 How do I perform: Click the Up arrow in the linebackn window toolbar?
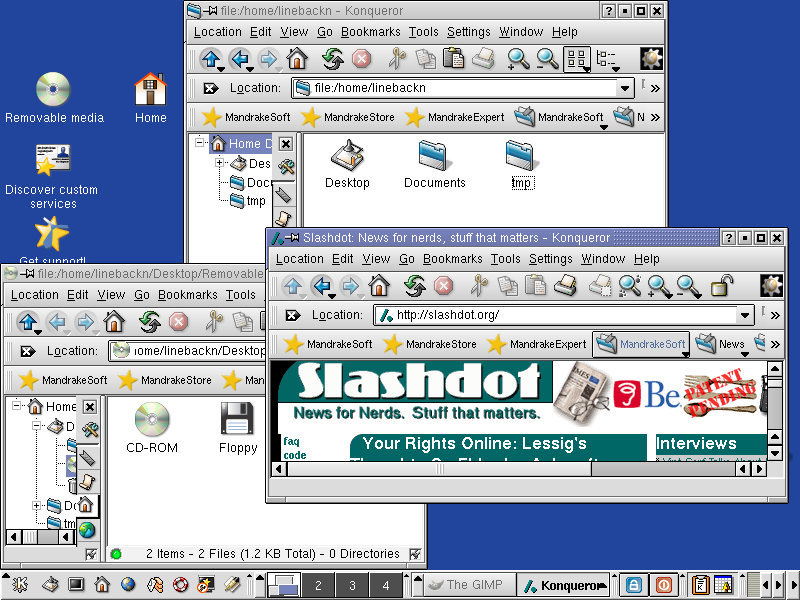pos(211,59)
